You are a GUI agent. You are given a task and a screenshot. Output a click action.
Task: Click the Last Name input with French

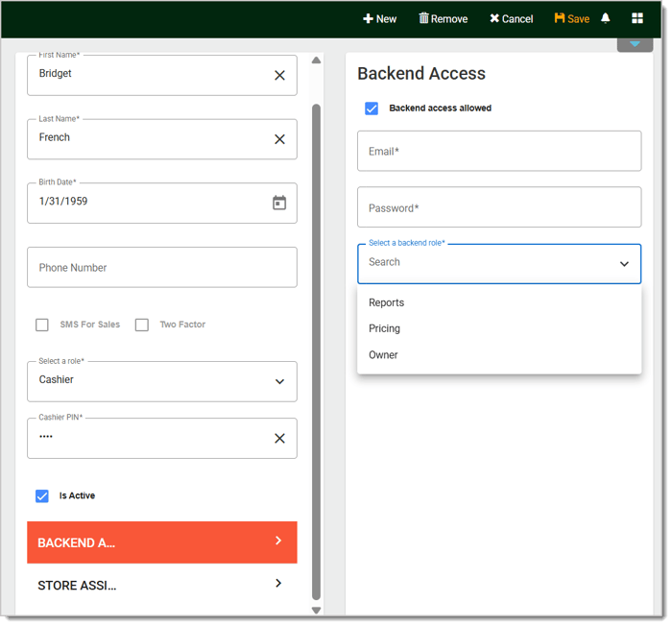click(162, 139)
